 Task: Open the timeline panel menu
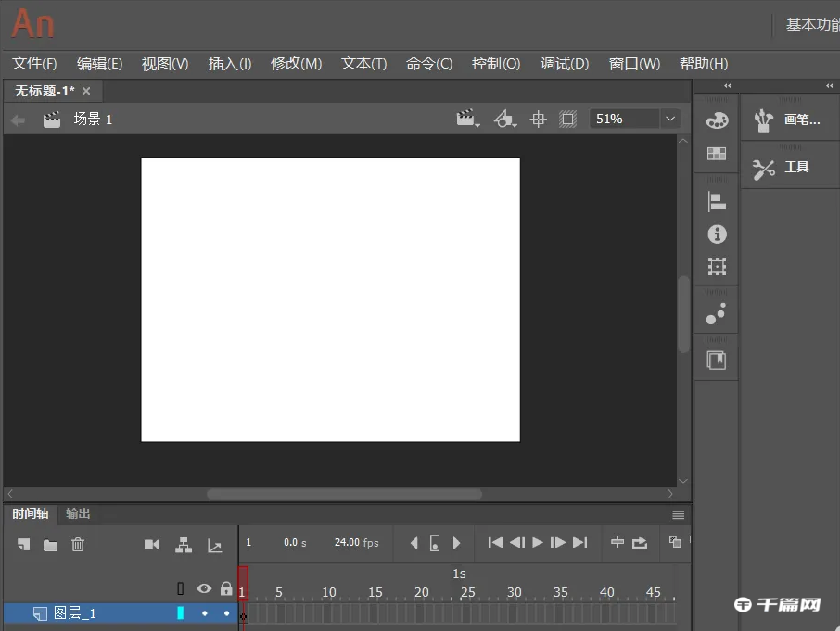(678, 514)
